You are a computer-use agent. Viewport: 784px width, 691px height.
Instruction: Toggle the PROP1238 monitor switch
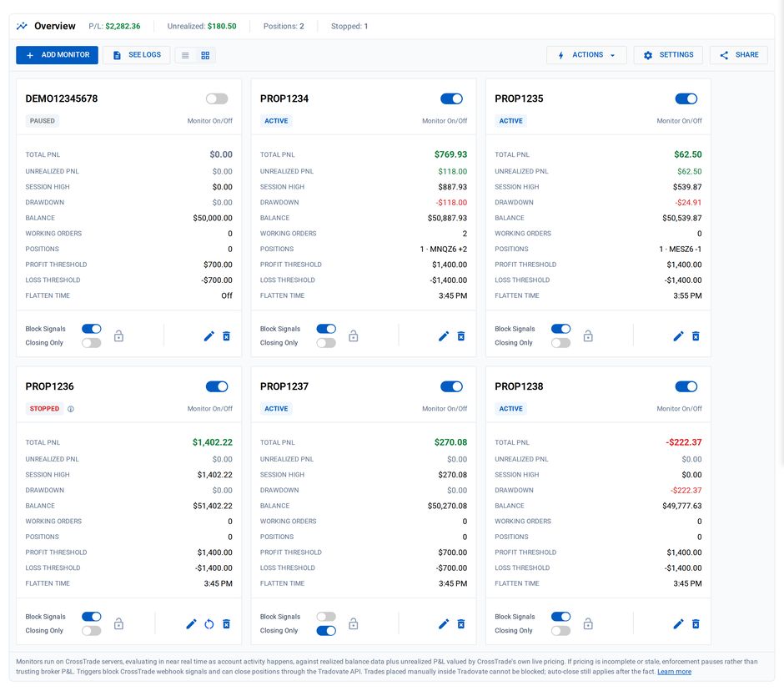(x=686, y=386)
